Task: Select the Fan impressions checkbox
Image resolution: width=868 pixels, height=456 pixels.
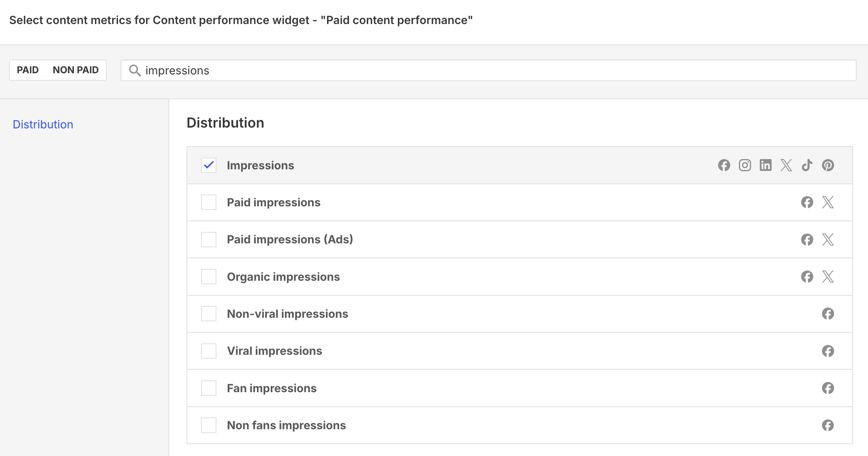Action: (209, 388)
